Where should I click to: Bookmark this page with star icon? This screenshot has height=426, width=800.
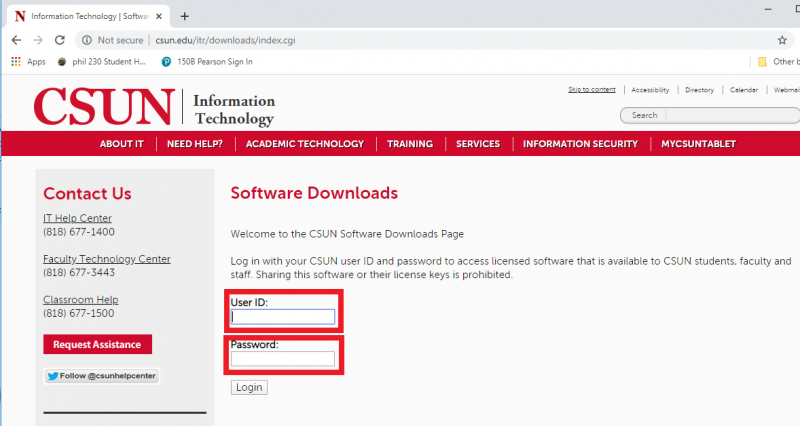[x=781, y=40]
